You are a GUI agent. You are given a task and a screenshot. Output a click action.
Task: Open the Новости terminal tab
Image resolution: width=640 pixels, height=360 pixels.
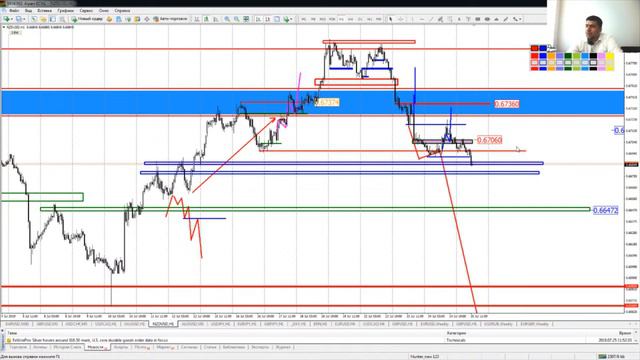pos(97,347)
